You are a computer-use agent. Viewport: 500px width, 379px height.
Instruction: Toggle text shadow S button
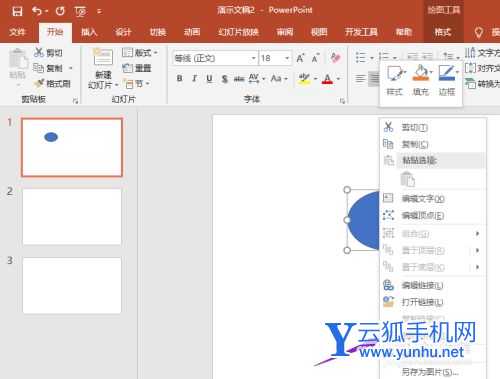(x=225, y=79)
